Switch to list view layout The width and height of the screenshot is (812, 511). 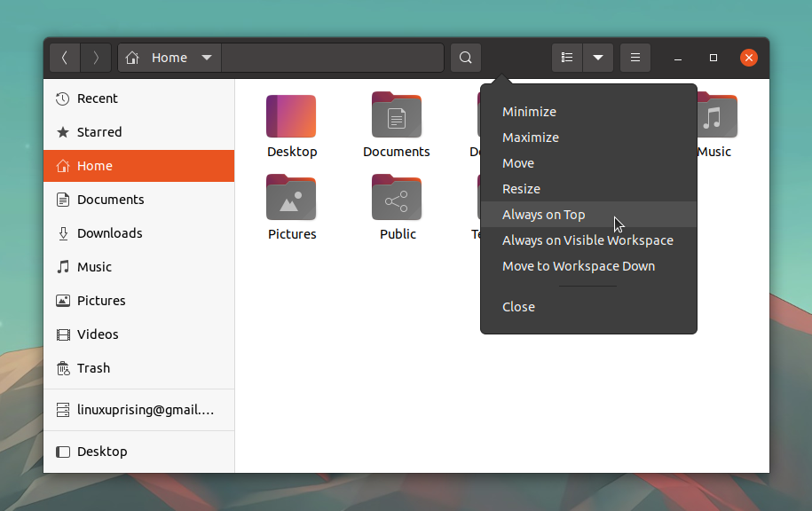[567, 57]
